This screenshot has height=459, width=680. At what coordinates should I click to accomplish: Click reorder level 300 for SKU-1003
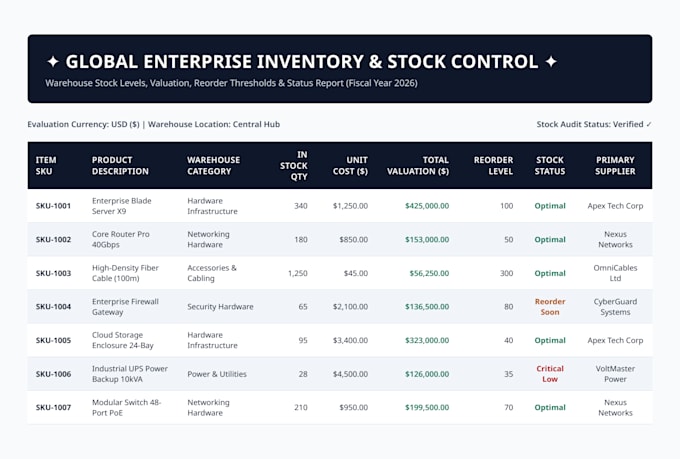506,273
